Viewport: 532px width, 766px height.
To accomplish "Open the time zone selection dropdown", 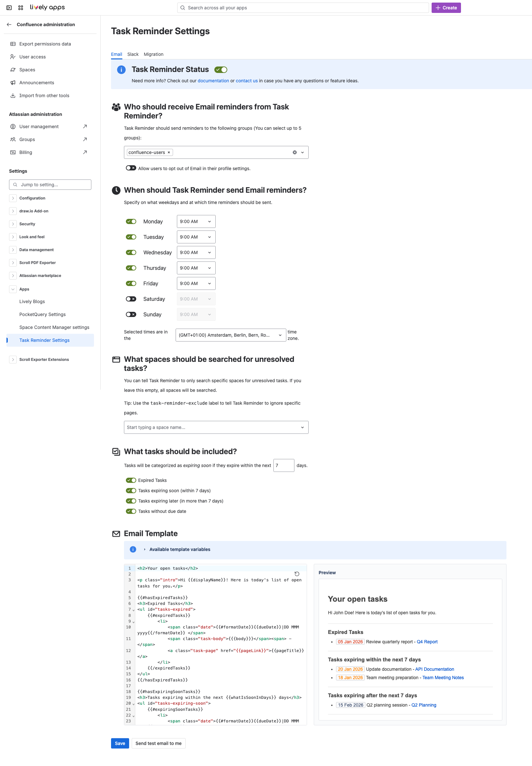I will (230, 335).
